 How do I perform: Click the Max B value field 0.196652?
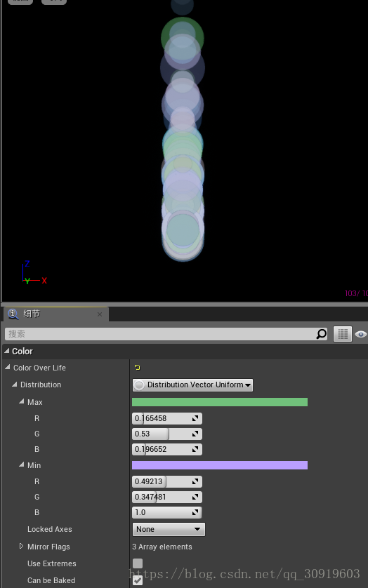tap(167, 449)
